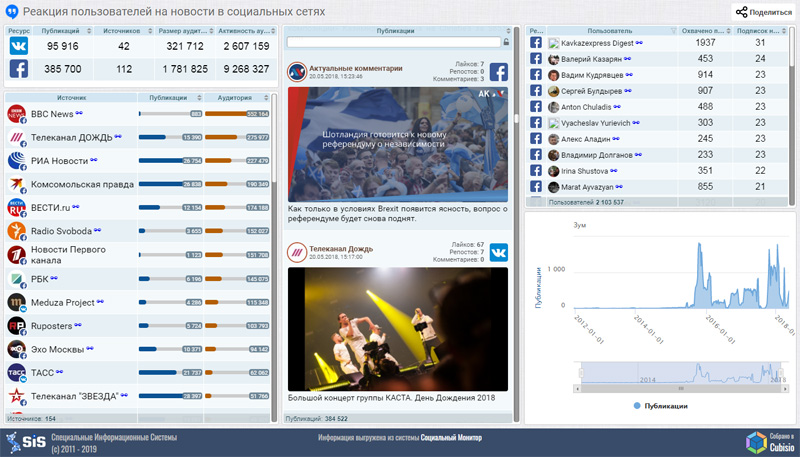Viewport: 800px width, 457px height.
Task: Open ТАСС source logo
Action: click(16, 373)
